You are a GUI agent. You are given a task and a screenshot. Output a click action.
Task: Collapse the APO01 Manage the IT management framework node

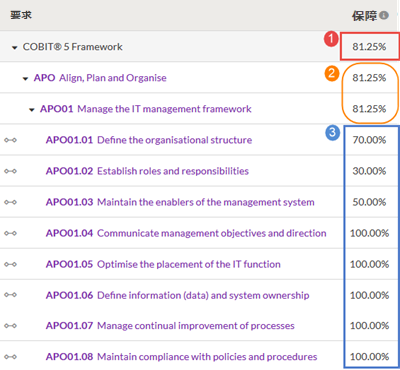coord(32,110)
